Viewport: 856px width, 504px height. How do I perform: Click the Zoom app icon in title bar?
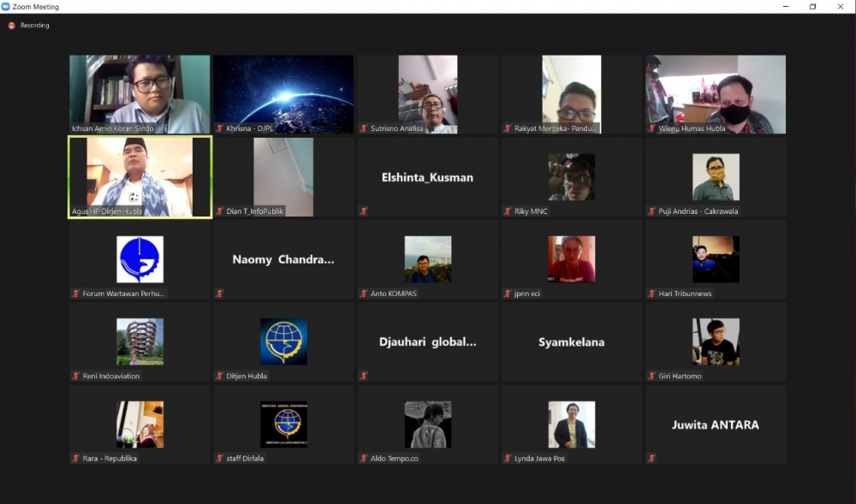tap(6, 7)
